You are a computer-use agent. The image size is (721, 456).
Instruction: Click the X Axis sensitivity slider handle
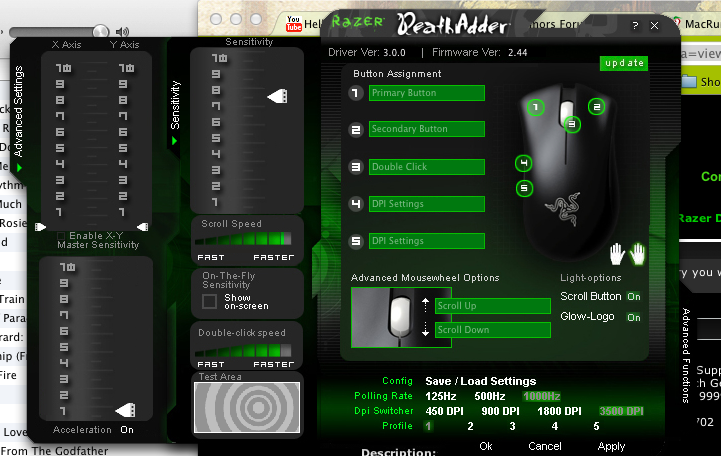click(40, 227)
